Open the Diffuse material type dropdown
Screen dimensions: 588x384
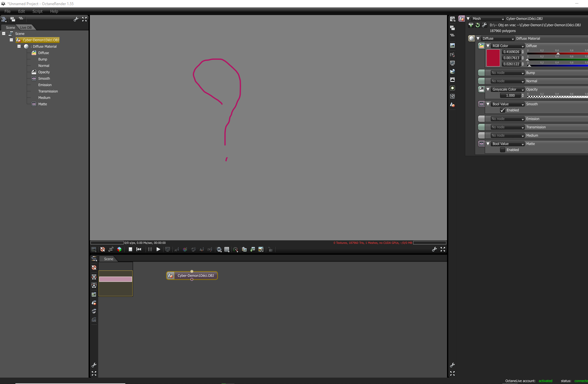(x=498, y=39)
